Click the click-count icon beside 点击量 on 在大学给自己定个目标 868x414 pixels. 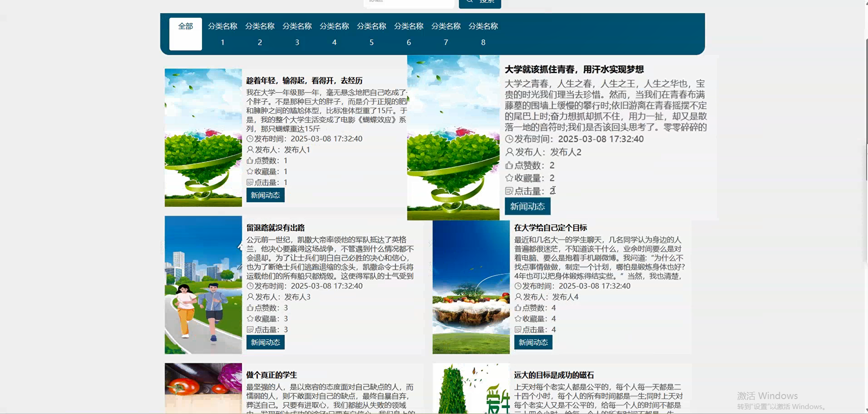[x=518, y=329]
